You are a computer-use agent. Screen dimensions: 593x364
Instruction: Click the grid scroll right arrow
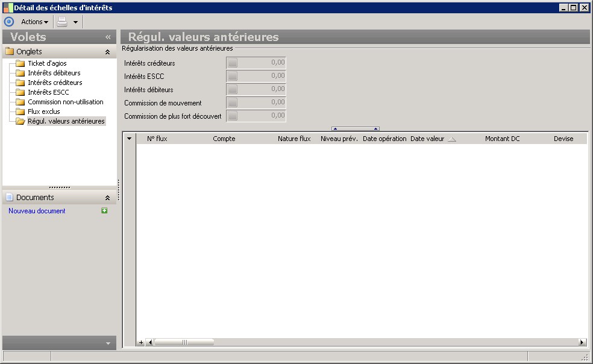(582, 342)
